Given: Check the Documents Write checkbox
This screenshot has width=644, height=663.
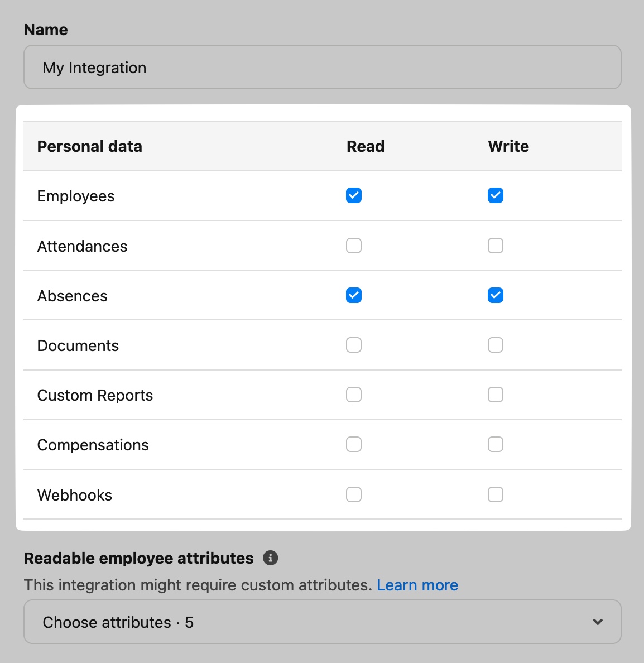Looking at the screenshot, I should pyautogui.click(x=496, y=345).
